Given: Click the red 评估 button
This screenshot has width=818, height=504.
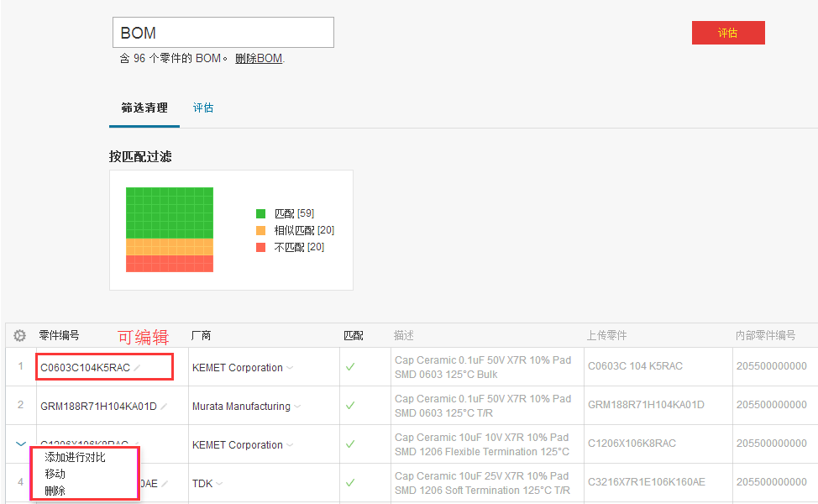Looking at the screenshot, I should tap(728, 33).
